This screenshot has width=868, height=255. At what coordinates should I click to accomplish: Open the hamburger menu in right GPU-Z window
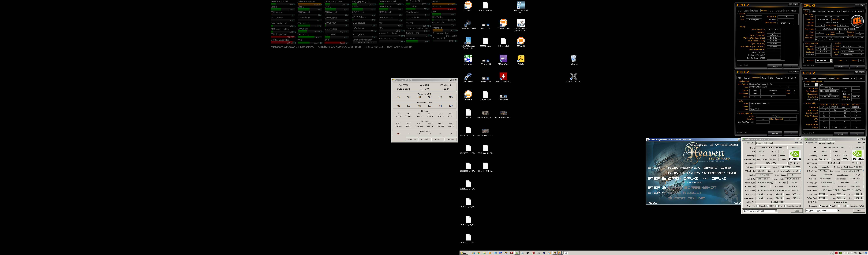[864, 143]
